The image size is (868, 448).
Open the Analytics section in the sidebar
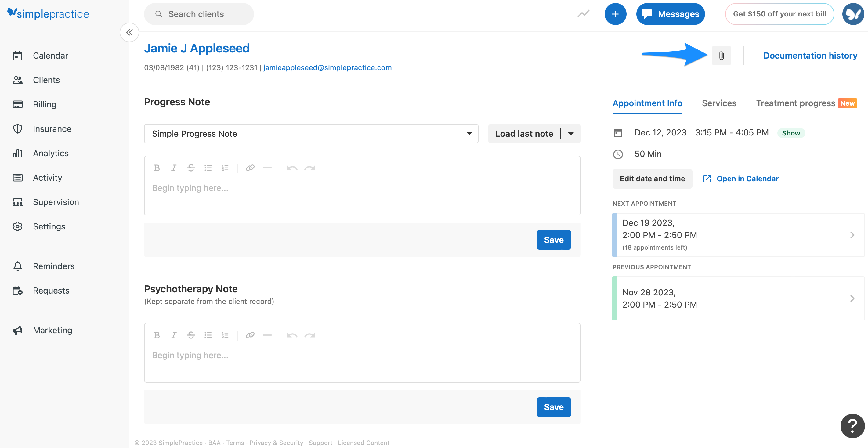pyautogui.click(x=50, y=153)
